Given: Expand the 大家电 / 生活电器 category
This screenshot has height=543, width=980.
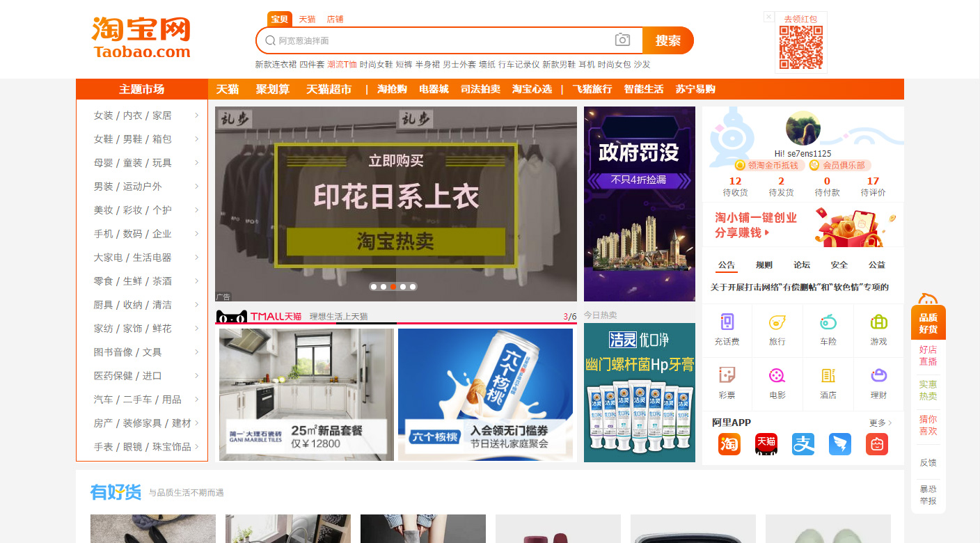Looking at the screenshot, I should pos(142,258).
